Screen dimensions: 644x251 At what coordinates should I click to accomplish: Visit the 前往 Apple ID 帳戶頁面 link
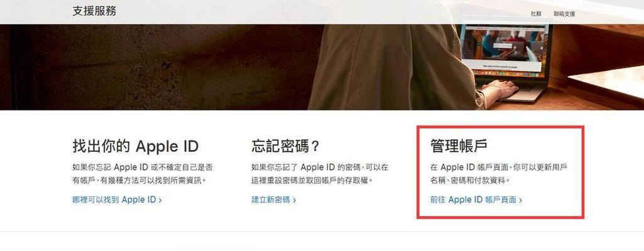point(473,200)
